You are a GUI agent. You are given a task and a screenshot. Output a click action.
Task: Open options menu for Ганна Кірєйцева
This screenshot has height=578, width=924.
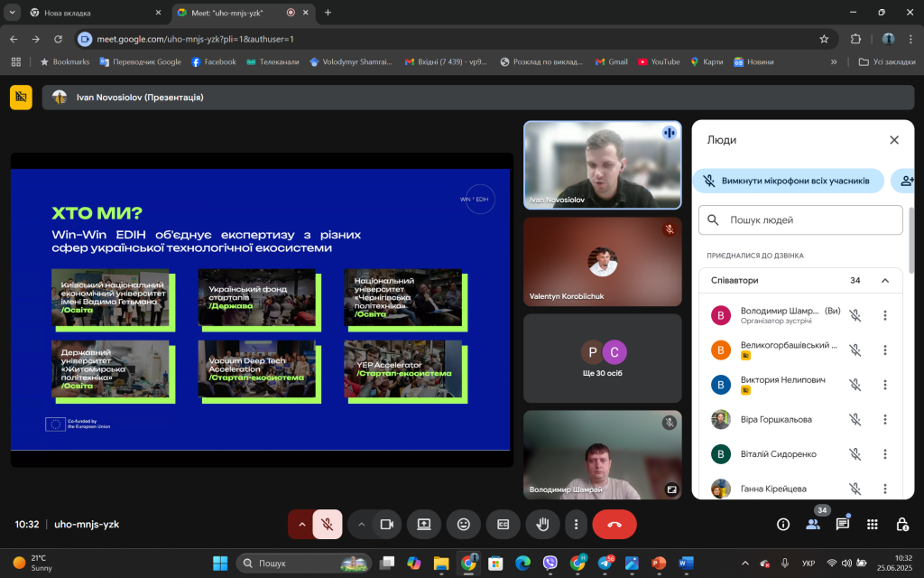[884, 489]
